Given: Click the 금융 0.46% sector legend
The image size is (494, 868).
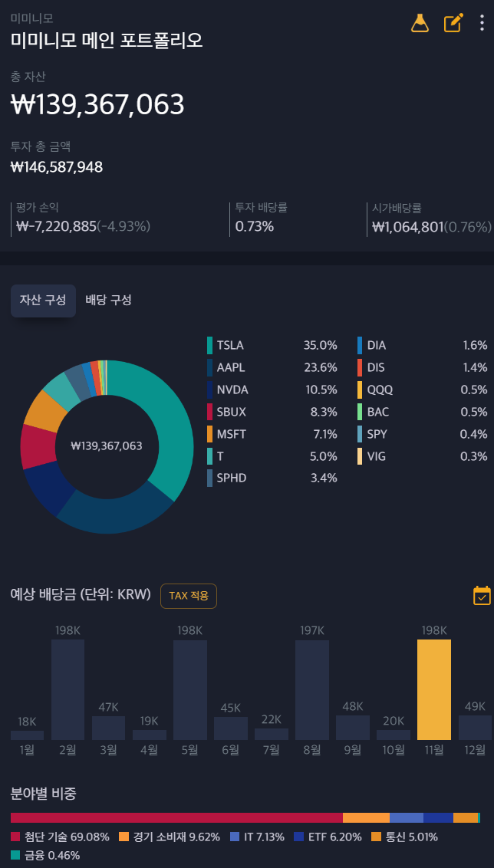Looking at the screenshot, I should (x=45, y=855).
